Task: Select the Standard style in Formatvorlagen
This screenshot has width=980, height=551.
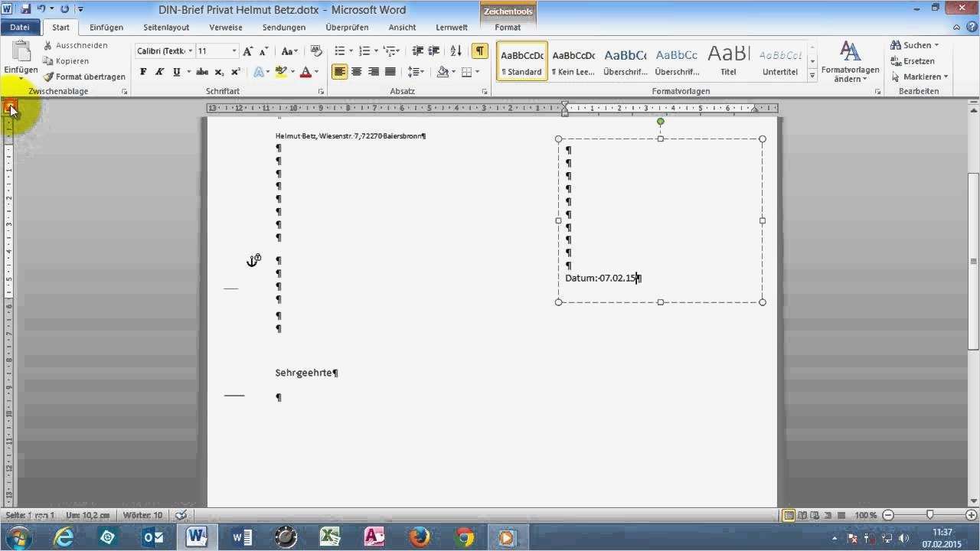Action: click(521, 61)
